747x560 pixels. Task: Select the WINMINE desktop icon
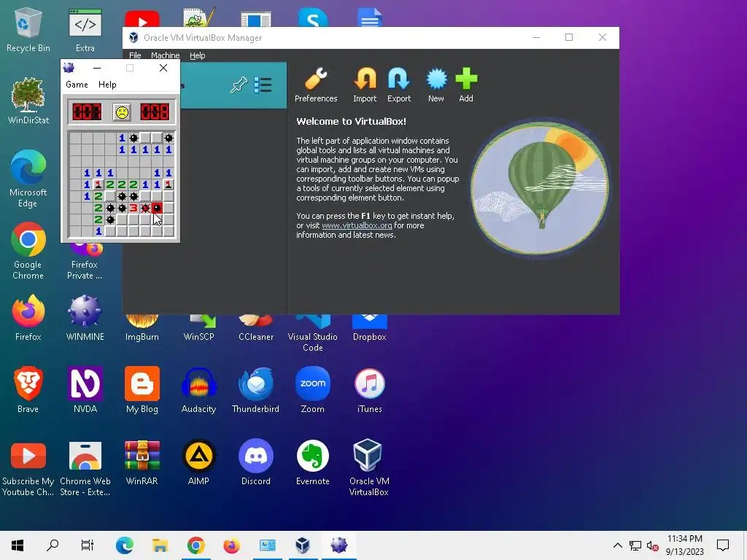coord(85,318)
